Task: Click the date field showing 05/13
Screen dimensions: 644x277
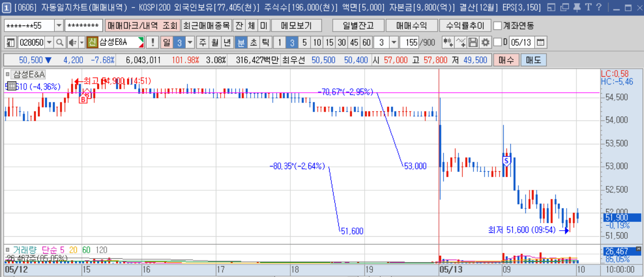Action: [x=522, y=42]
